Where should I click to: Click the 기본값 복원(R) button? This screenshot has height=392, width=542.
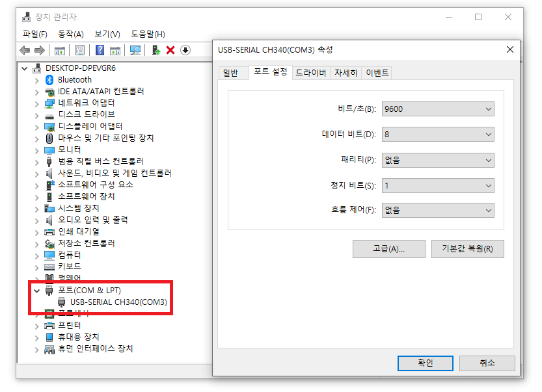tap(468, 249)
